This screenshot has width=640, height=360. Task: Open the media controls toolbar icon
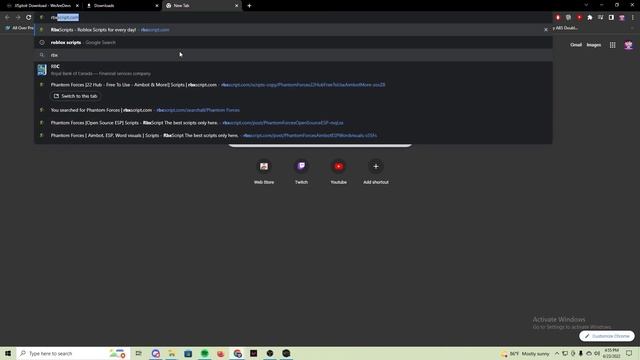point(600,18)
